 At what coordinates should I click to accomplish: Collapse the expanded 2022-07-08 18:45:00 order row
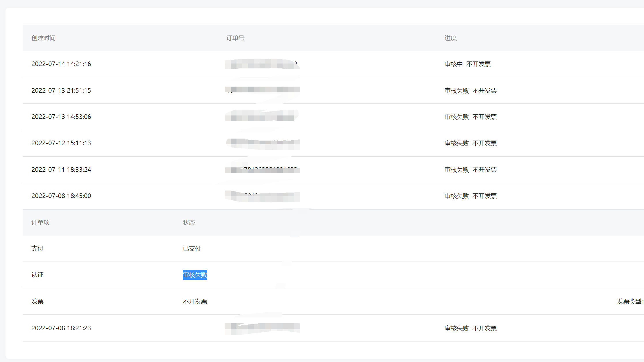[61, 196]
